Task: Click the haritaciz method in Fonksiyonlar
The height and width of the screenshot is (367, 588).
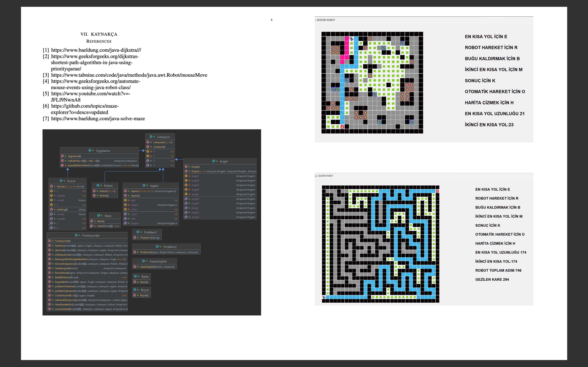Action: pos(59,246)
